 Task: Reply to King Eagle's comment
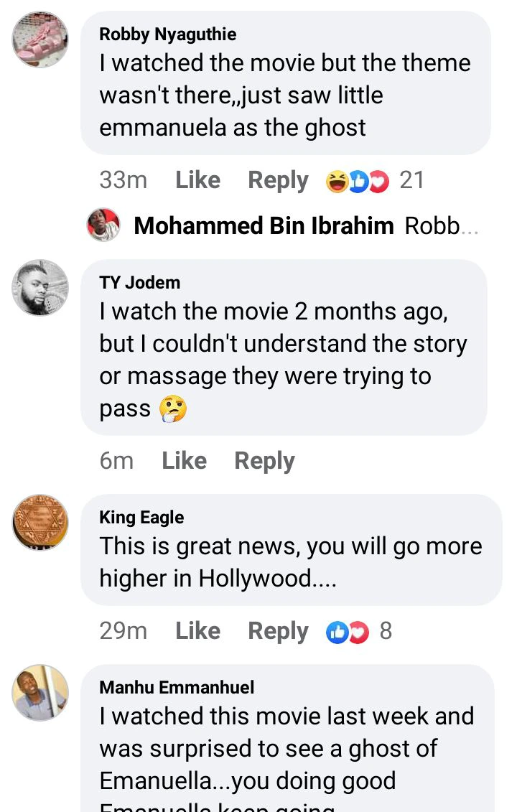(278, 631)
